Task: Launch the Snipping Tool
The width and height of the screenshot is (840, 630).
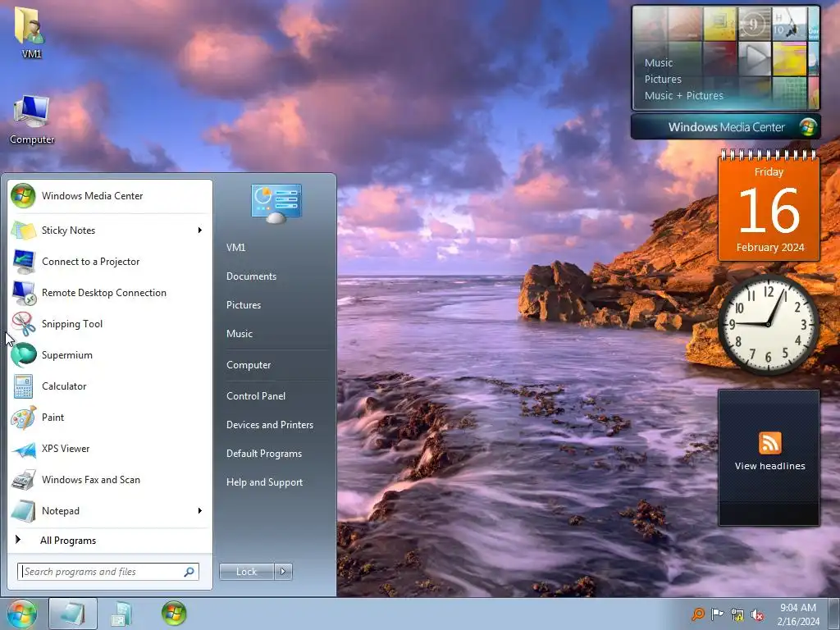Action: point(110,323)
